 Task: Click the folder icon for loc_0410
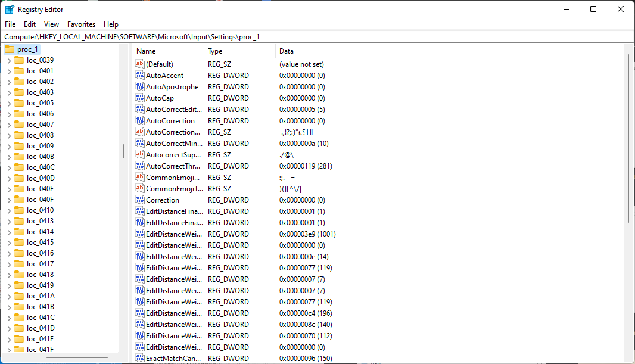[19, 210]
